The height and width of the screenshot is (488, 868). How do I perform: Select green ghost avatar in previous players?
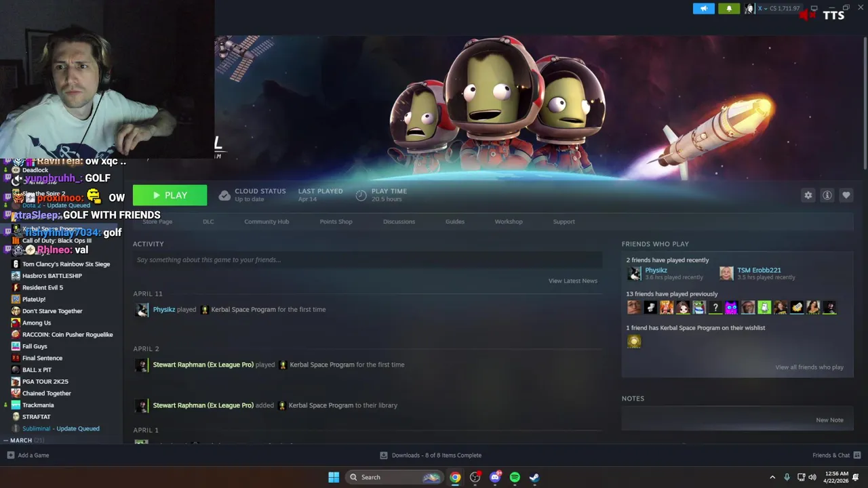point(764,308)
